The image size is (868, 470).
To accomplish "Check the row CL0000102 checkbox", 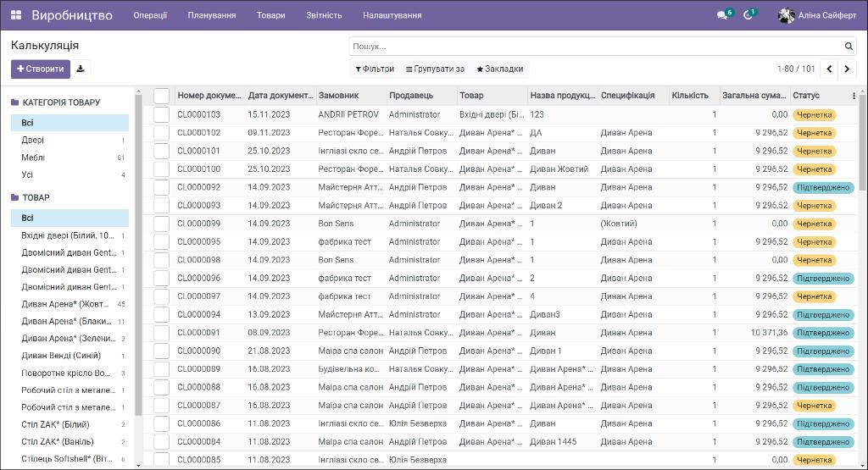I will click(162, 133).
